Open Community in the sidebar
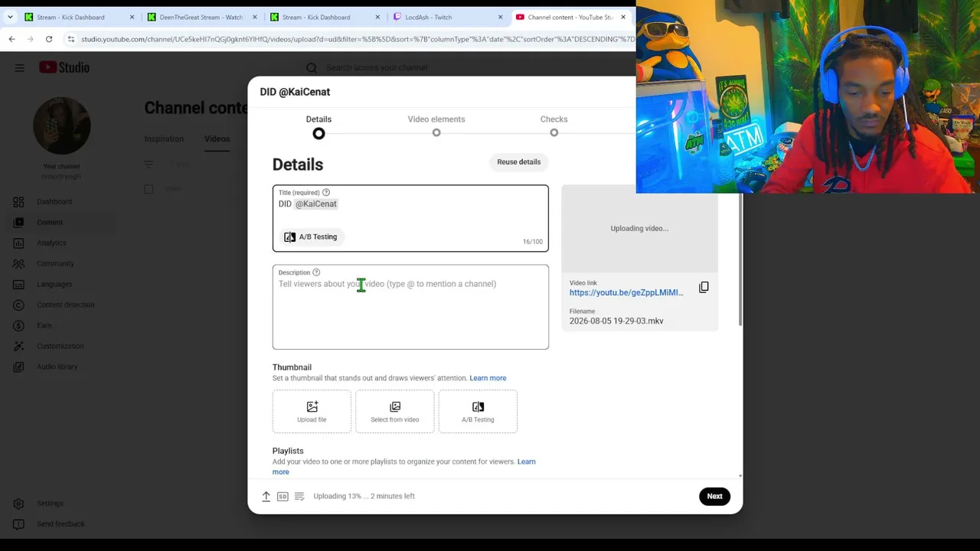Viewport: 980px width, 551px height. 55,263
